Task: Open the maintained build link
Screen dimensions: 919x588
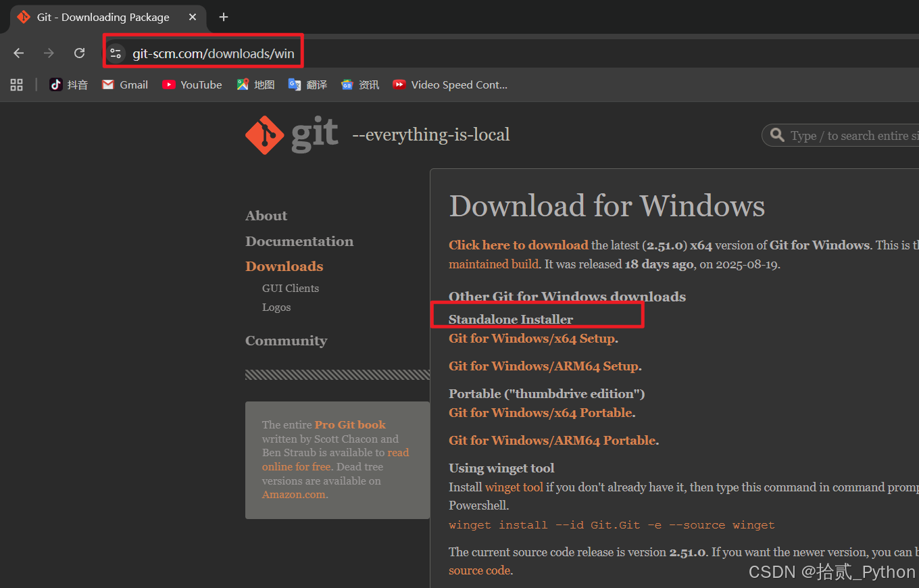Action: point(493,264)
